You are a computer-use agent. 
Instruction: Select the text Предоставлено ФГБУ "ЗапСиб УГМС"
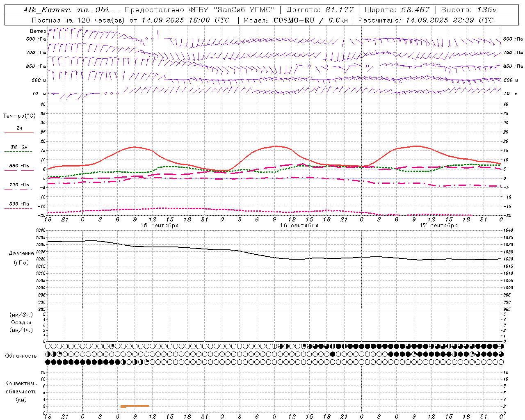click(x=199, y=10)
